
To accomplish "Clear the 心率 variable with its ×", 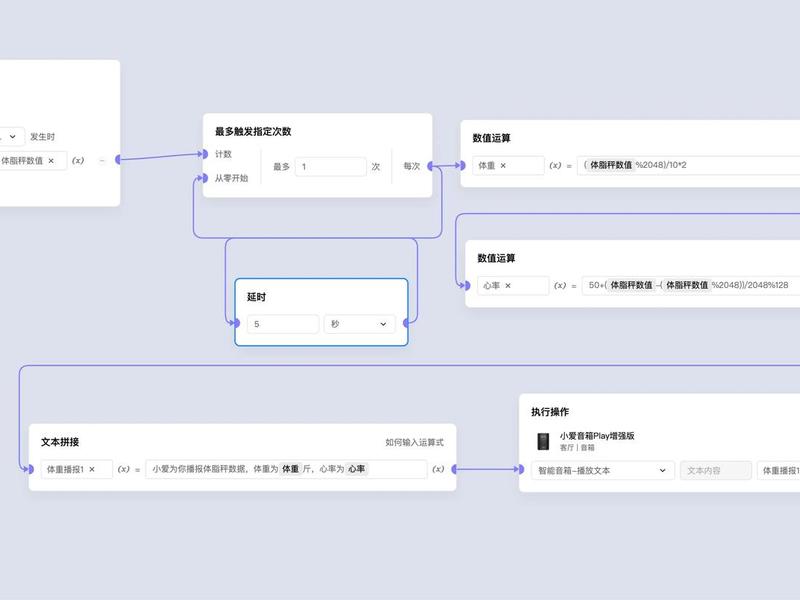I will point(508,286).
